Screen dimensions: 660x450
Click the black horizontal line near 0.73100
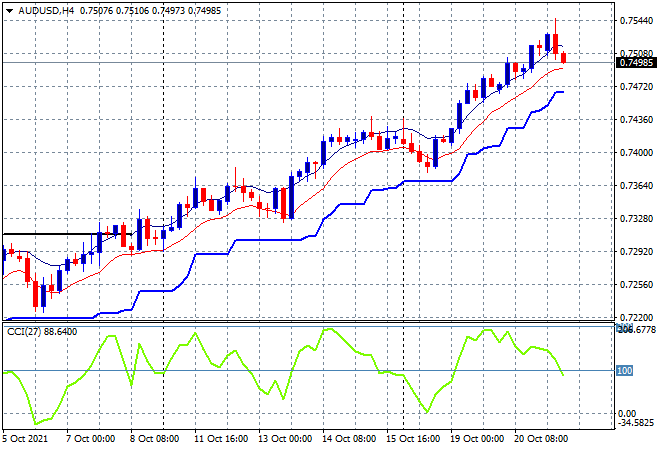pos(67,234)
